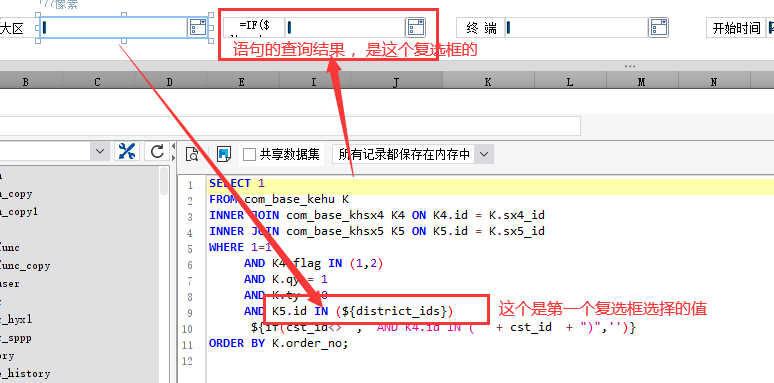
Task: Click the ORDER BY line in SQL editor
Action: click(278, 343)
